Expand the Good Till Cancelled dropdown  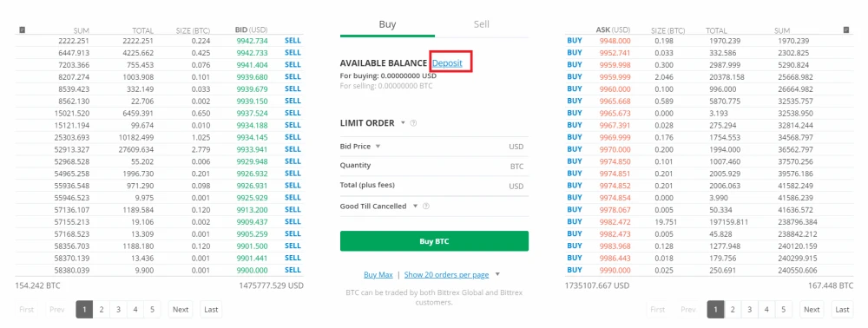click(415, 207)
